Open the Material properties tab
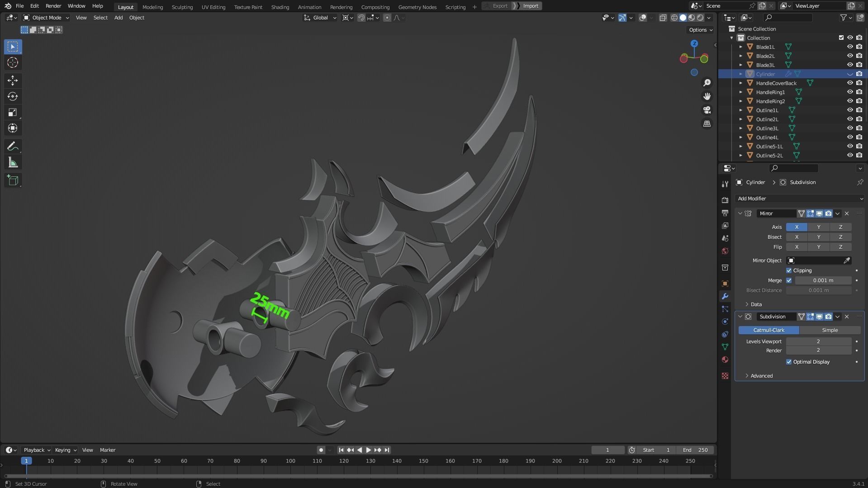 725,360
